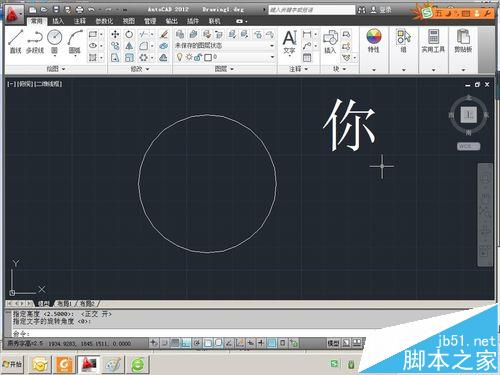Toggle the layer freeze sun icon
This screenshot has width=500, height=375.
pyautogui.click(x=189, y=57)
